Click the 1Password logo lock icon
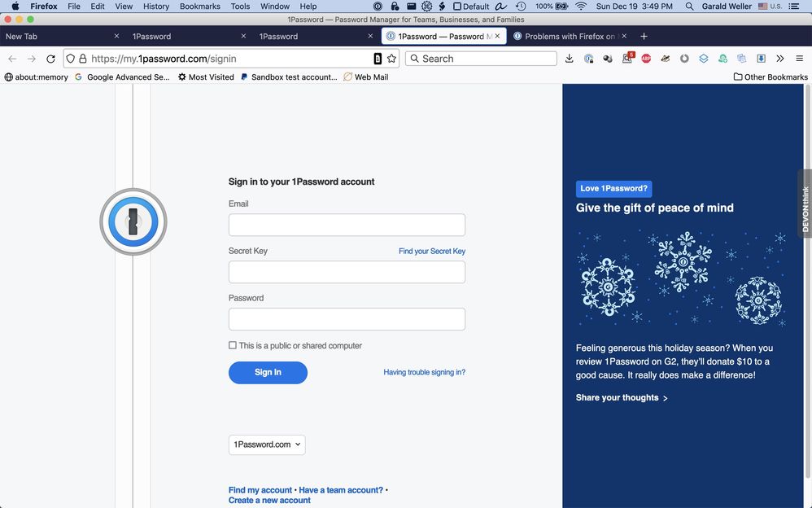The width and height of the screenshot is (812, 508). [x=133, y=221]
